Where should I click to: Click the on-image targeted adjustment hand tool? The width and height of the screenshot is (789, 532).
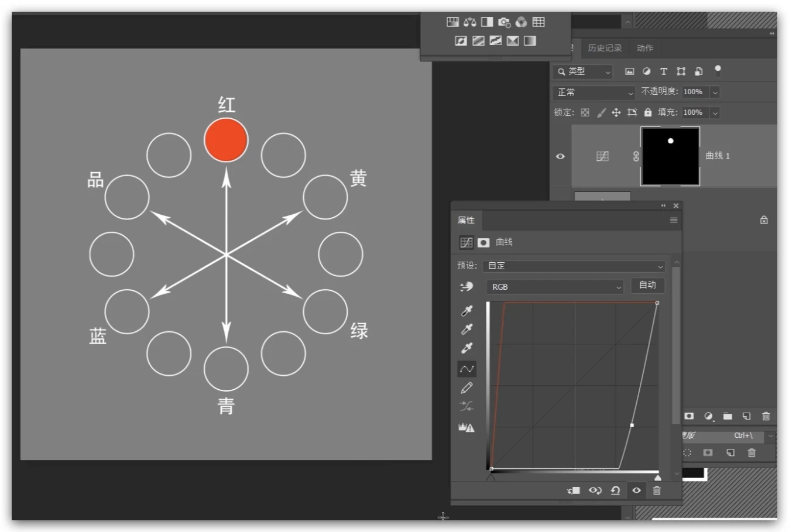point(466,287)
